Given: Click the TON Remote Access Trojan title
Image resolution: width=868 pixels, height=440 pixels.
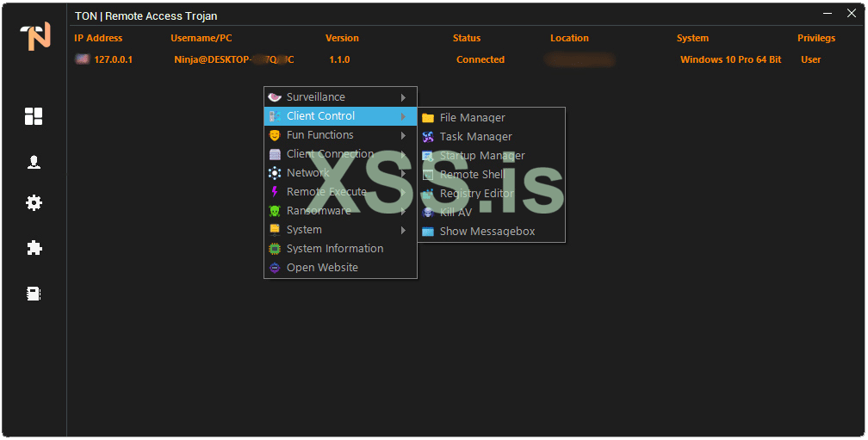Looking at the screenshot, I should click(x=146, y=16).
